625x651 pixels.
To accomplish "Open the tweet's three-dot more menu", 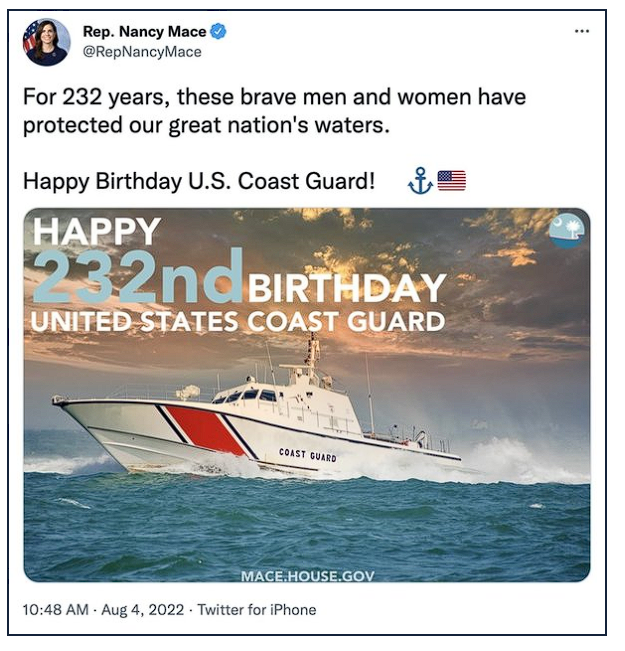I will pos(582,32).
